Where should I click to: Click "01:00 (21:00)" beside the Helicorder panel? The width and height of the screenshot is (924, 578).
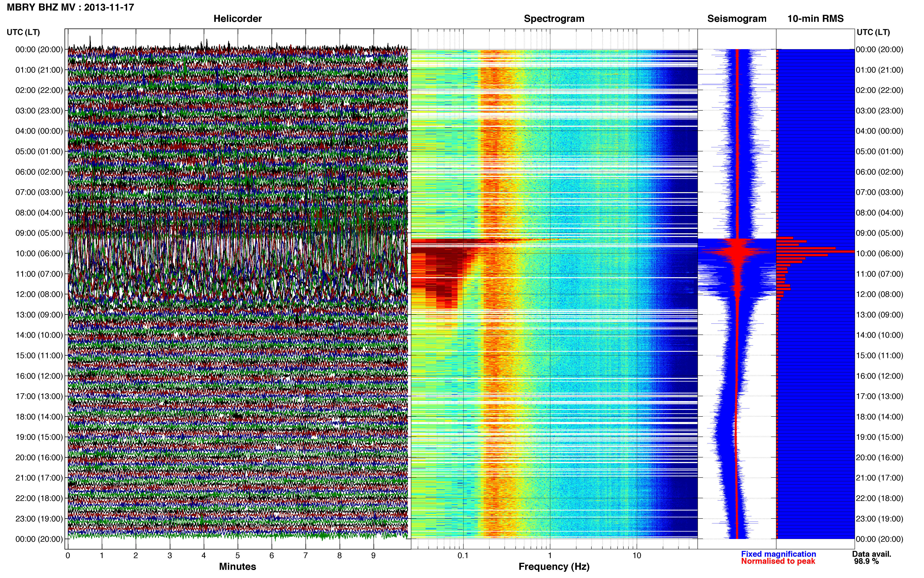[x=39, y=70]
